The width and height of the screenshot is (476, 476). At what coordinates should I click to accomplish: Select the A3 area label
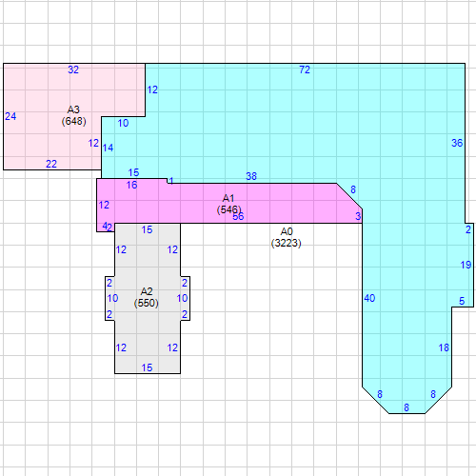73,109
